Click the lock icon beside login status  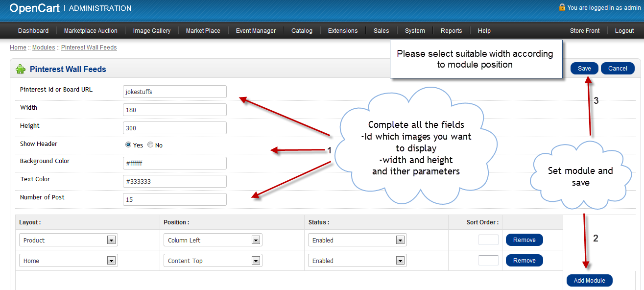(562, 7)
